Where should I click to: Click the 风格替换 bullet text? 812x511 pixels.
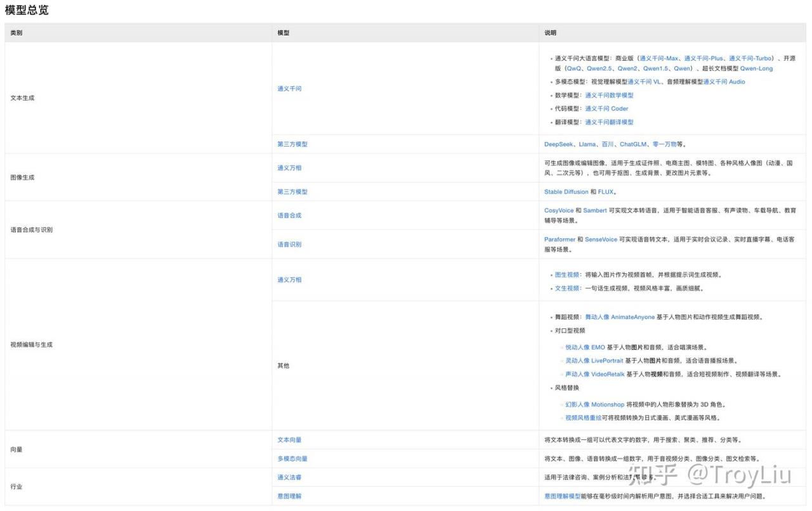point(567,387)
